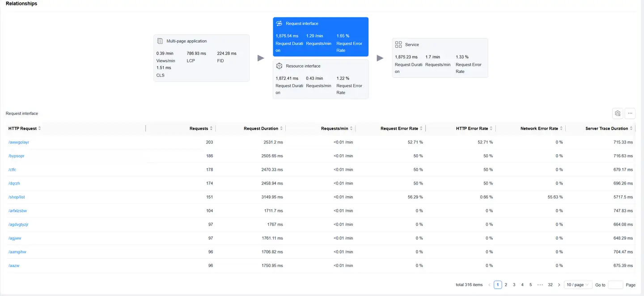
Task: Click the table settings gear icon
Action: pyautogui.click(x=617, y=114)
